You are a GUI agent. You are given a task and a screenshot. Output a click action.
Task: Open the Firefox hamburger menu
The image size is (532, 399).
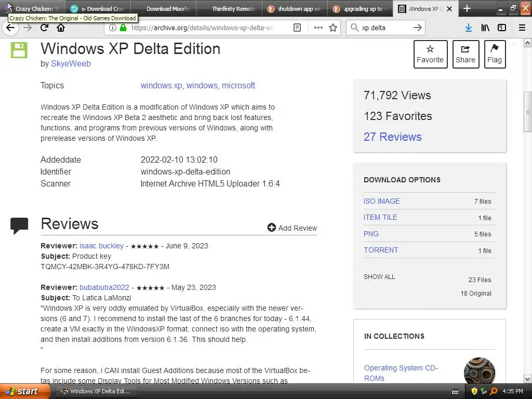[x=522, y=28]
